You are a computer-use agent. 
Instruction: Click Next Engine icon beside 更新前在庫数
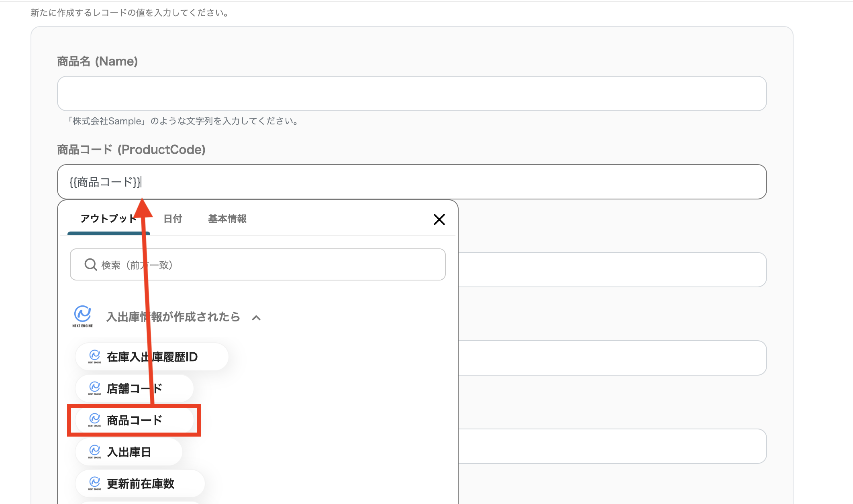[95, 483]
